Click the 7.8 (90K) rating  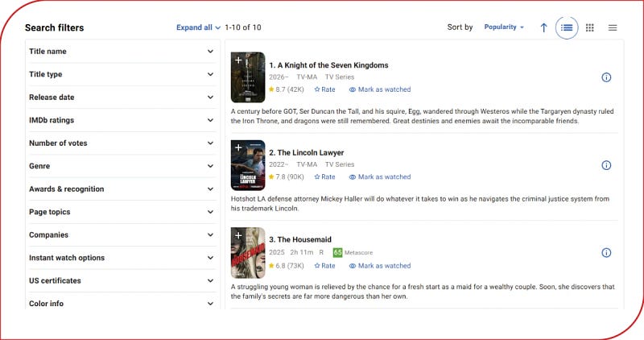tap(287, 176)
